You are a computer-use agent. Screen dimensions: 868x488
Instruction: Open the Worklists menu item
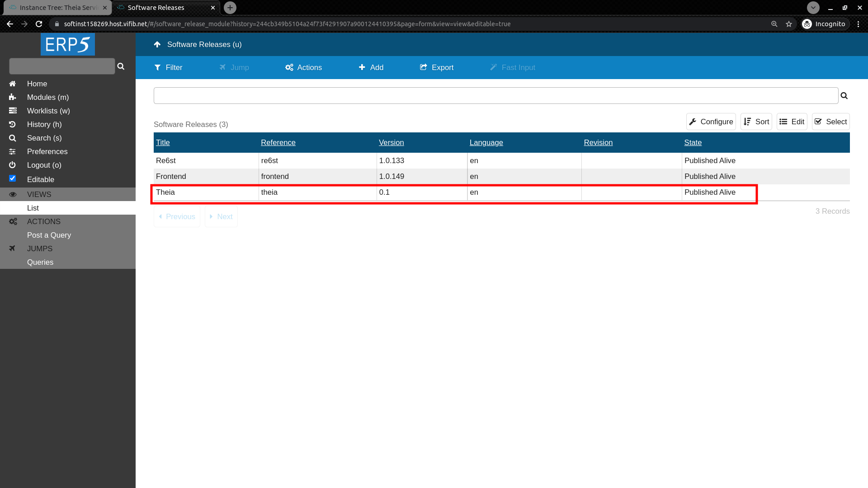point(48,111)
